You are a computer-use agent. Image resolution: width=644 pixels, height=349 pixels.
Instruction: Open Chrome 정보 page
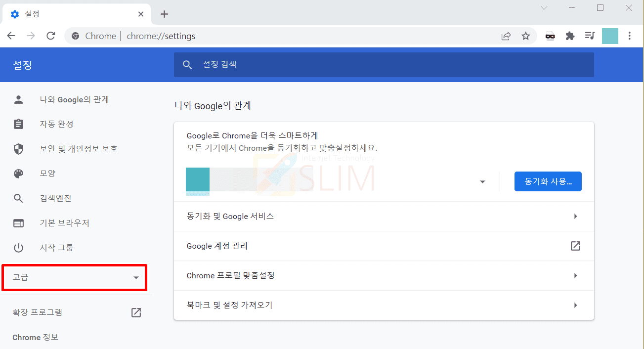(35, 338)
